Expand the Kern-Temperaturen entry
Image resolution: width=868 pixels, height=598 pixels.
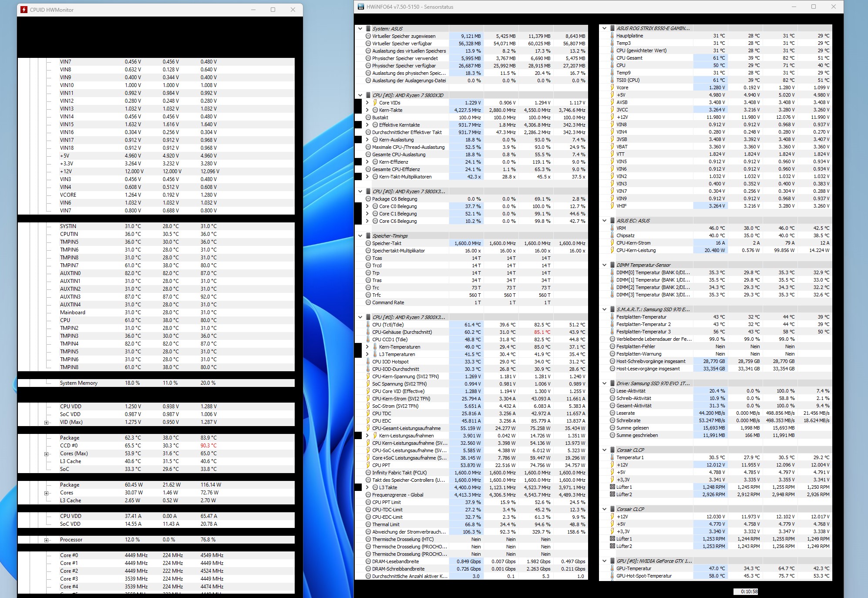point(367,347)
